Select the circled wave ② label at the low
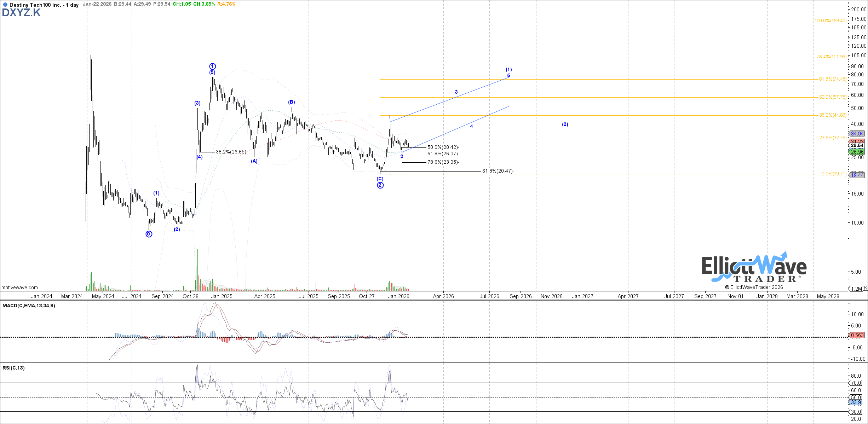This screenshot has height=424, width=868. [x=380, y=185]
